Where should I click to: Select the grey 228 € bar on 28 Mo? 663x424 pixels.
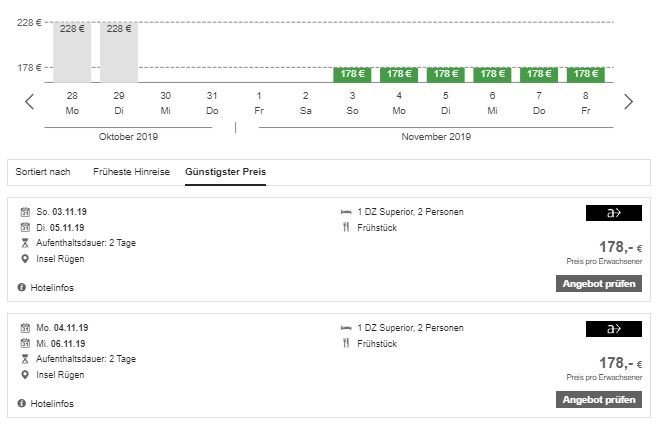[72, 52]
